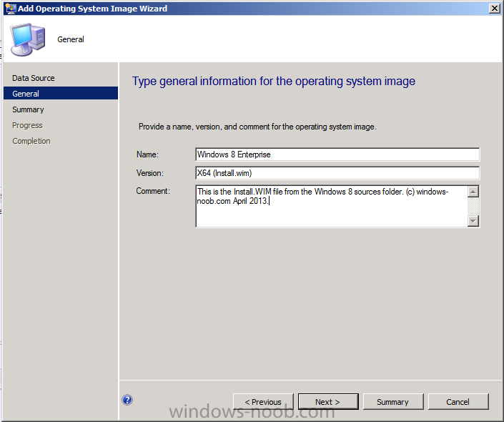The image size is (504, 422).
Task: Close the Add Operating System Image Wizard
Action: pos(494,8)
